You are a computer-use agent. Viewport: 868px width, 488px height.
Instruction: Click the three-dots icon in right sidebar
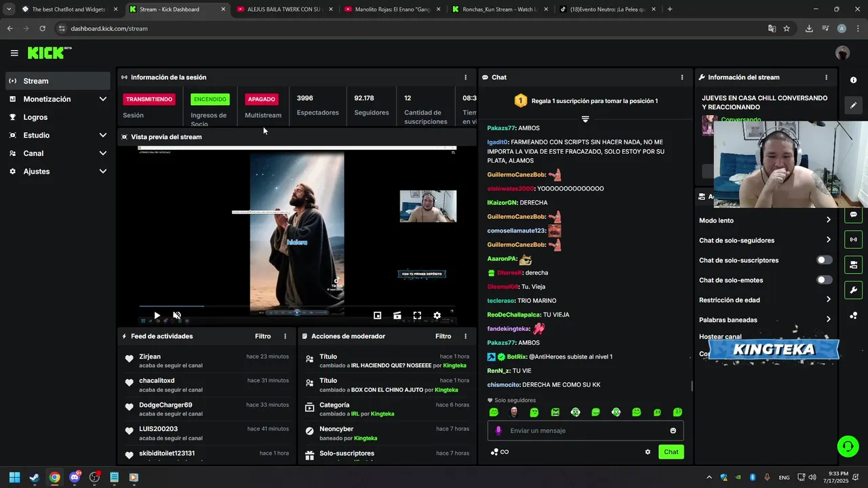click(x=853, y=316)
